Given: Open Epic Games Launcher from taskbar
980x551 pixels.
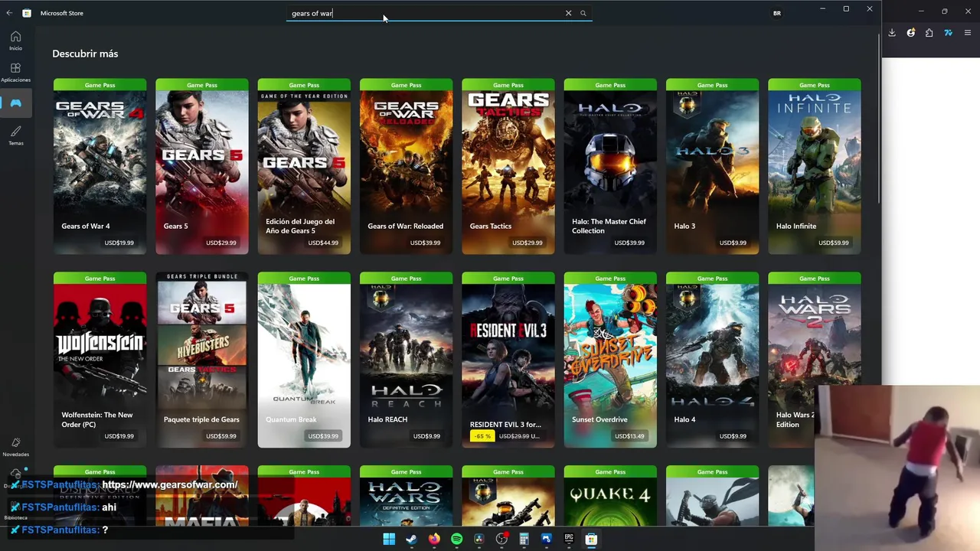Looking at the screenshot, I should (569, 540).
